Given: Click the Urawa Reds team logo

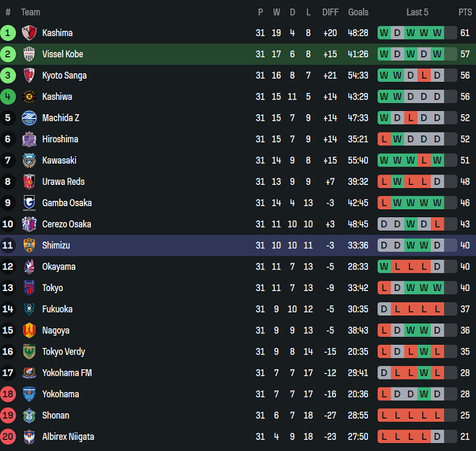Looking at the screenshot, I should [29, 182].
